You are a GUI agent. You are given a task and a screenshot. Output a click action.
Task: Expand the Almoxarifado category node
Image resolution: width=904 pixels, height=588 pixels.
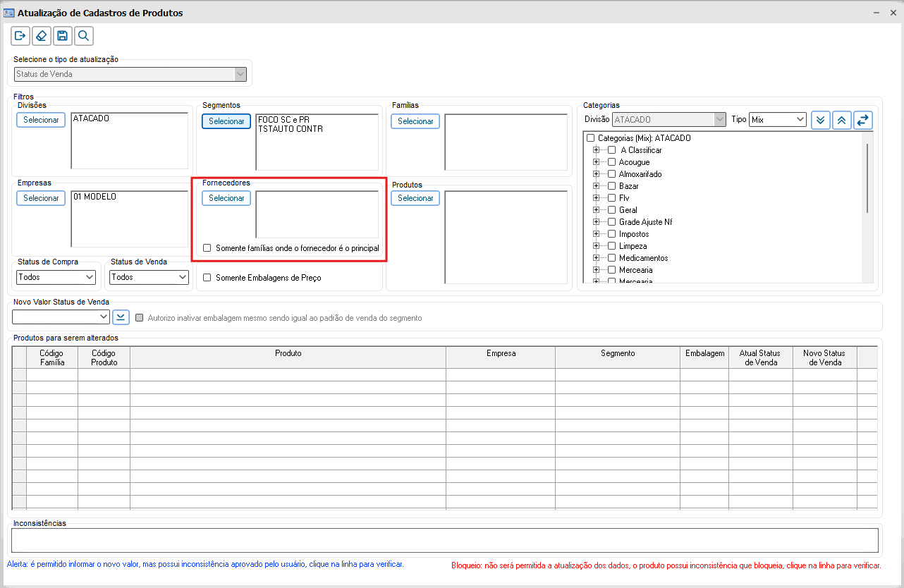(x=597, y=174)
